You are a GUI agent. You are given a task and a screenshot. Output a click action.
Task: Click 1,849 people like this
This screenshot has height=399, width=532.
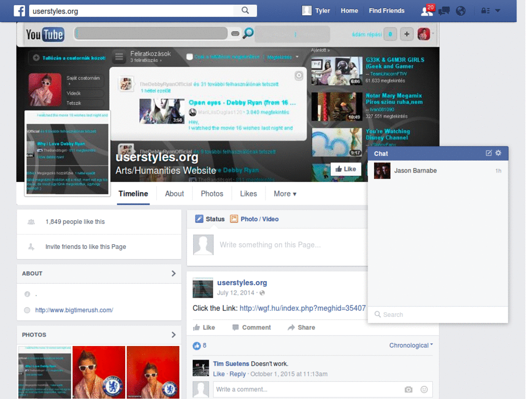(x=75, y=221)
